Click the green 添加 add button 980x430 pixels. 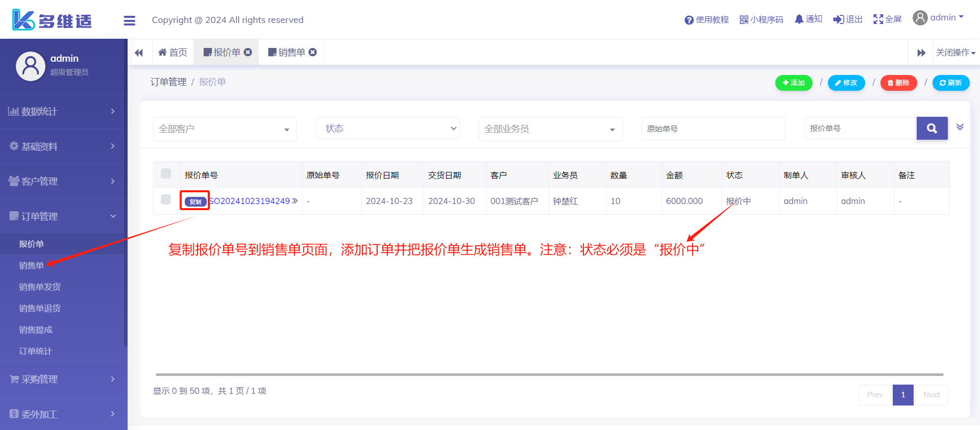(x=794, y=83)
